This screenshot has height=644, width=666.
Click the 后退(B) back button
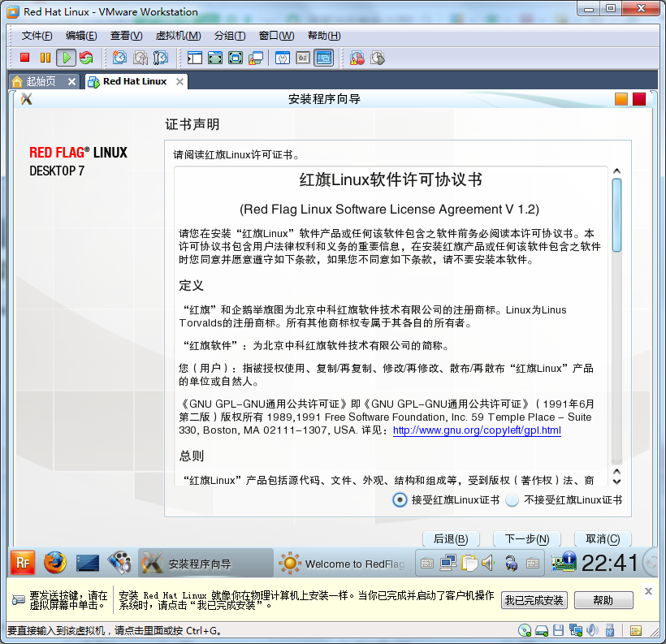pos(451,539)
